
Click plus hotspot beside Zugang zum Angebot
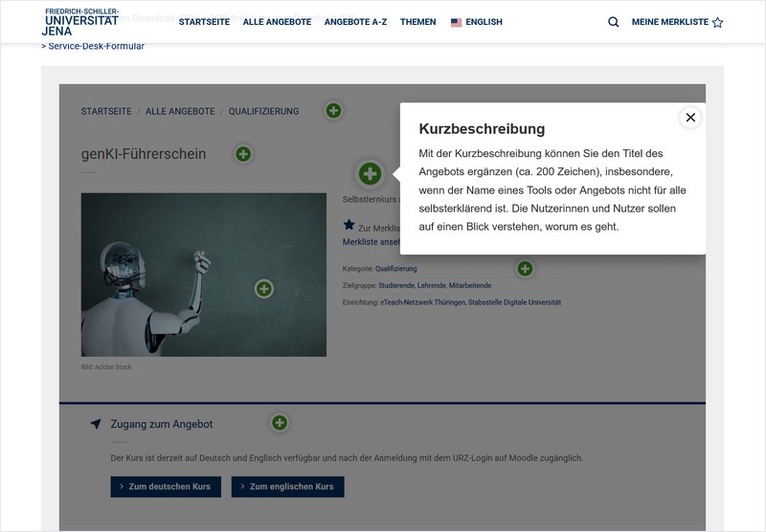coord(280,423)
